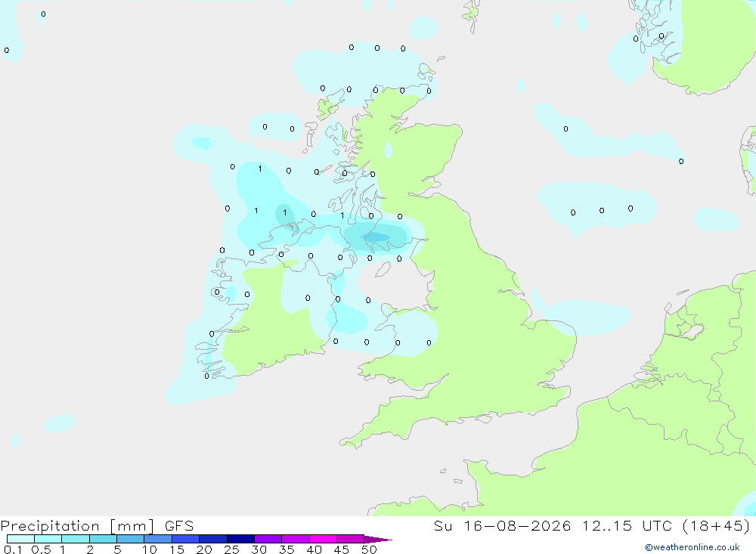Click the "GFS" model label

pos(179,526)
